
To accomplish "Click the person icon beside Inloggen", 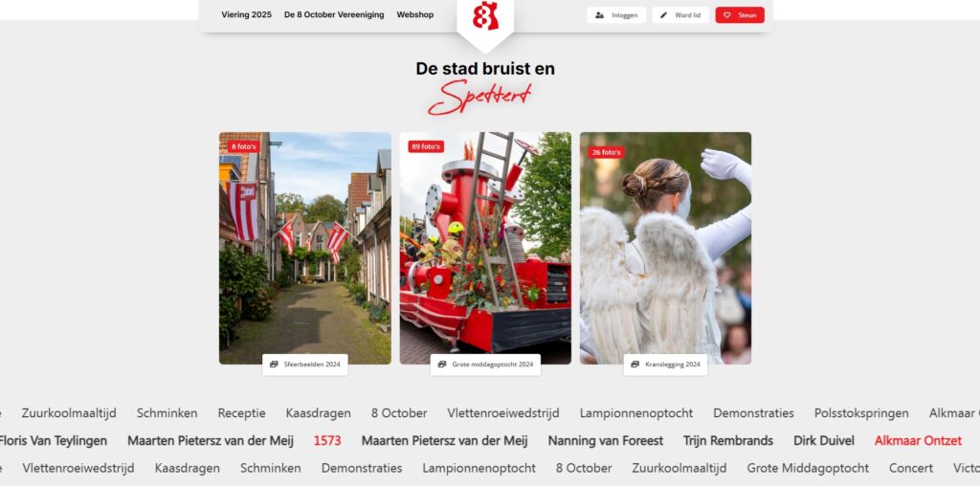I will [x=599, y=15].
